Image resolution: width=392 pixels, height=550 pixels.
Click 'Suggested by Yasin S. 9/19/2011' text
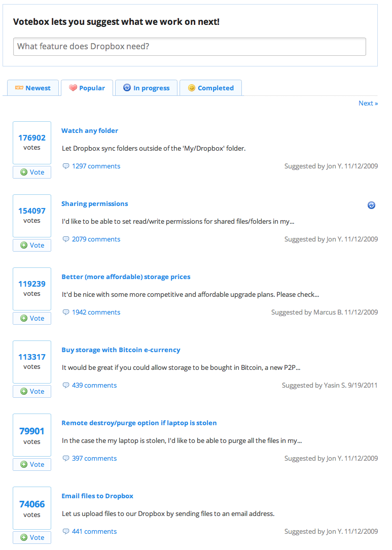click(330, 385)
